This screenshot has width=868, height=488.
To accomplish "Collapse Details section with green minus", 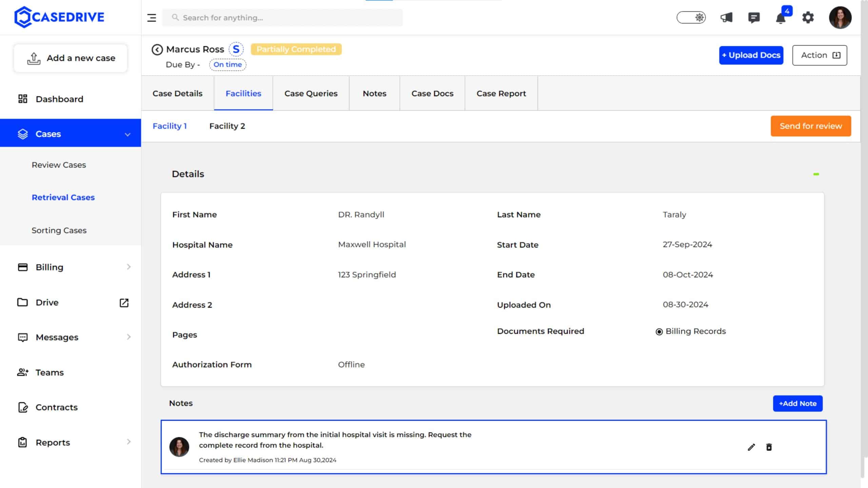I will pos(816,174).
